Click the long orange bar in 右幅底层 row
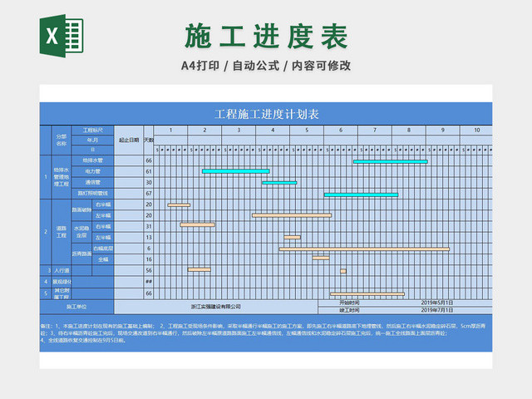Screen dimensions: 532x399 tap(364, 249)
